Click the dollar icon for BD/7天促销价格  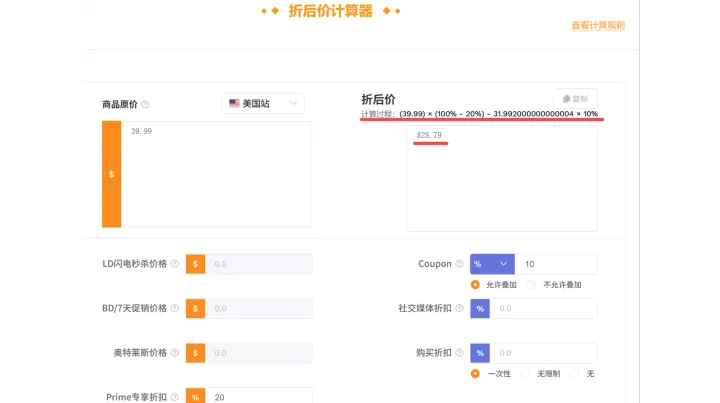pos(196,308)
